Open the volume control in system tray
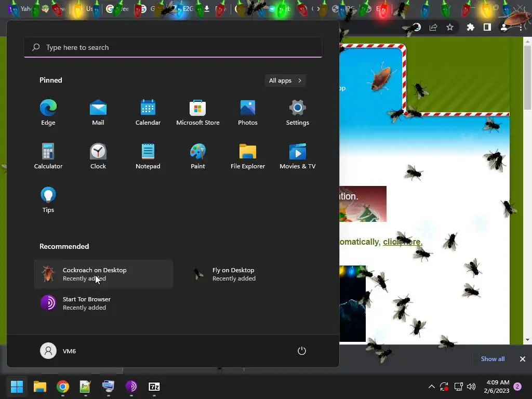Viewport: 532px width, 399px height. click(471, 387)
